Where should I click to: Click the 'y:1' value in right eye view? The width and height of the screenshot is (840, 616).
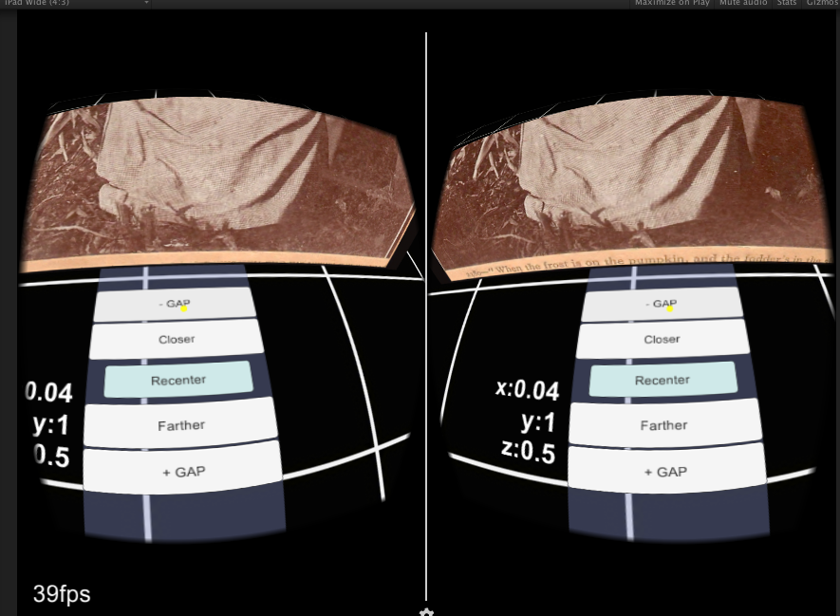pos(538,421)
